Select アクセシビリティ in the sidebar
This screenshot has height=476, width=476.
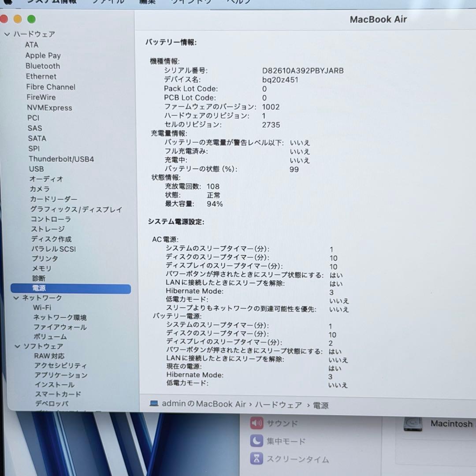(x=60, y=365)
